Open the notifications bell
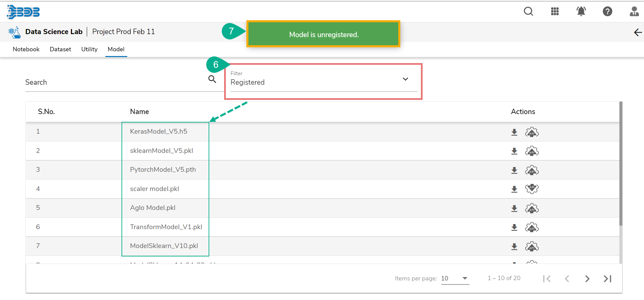 point(581,12)
